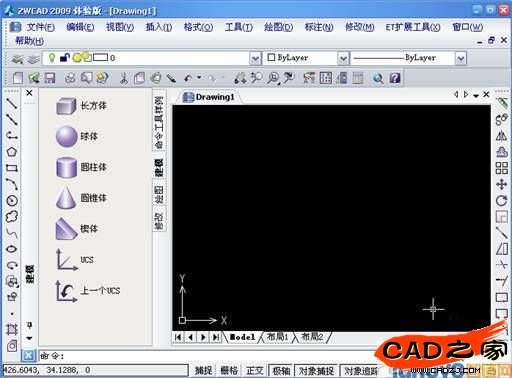Toggle 捕捉 snap in status bar
This screenshot has width=512, height=378.
pyautogui.click(x=203, y=370)
